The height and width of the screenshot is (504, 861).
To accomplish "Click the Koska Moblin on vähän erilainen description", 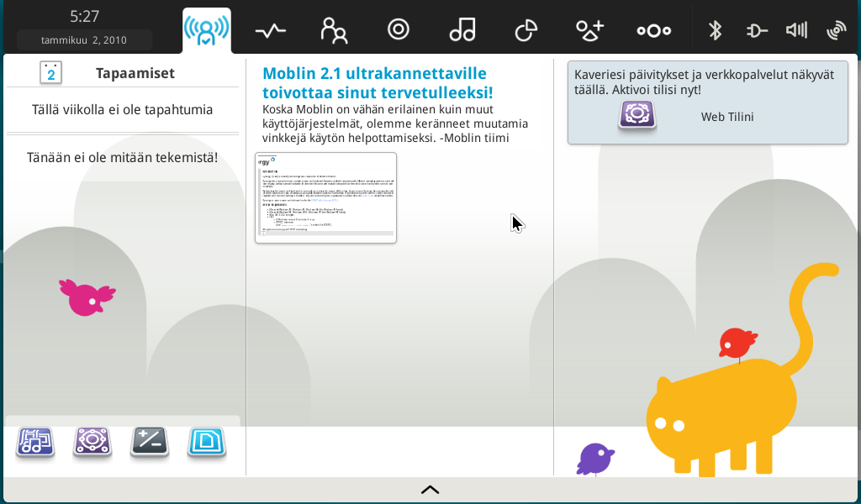I will [x=395, y=124].
